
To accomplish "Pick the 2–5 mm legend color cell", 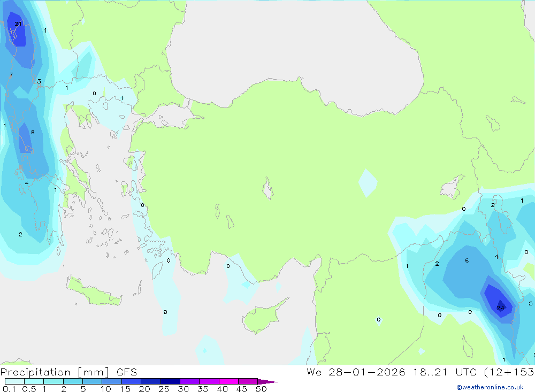I will tap(73, 381).
